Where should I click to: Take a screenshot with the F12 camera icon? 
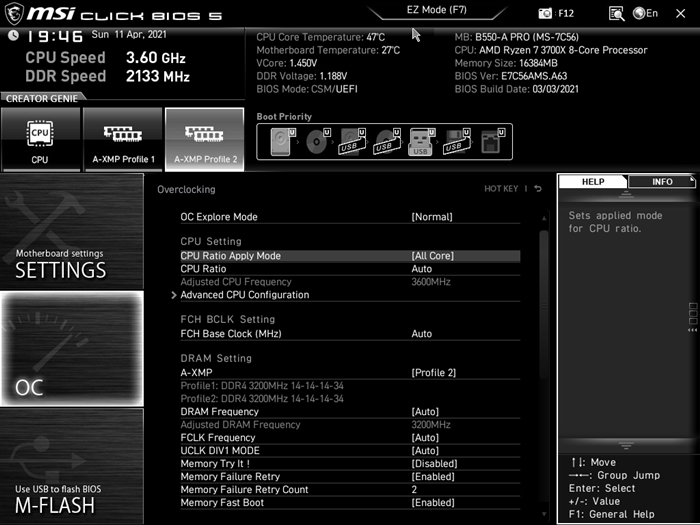[545, 13]
